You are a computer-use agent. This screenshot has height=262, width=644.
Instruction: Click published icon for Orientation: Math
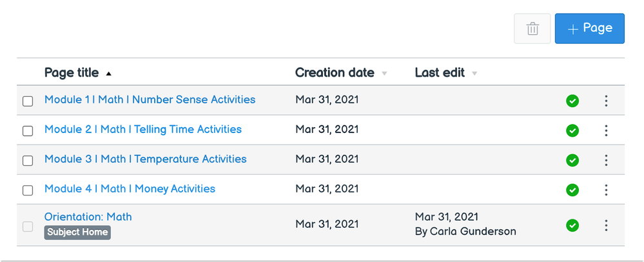click(572, 225)
